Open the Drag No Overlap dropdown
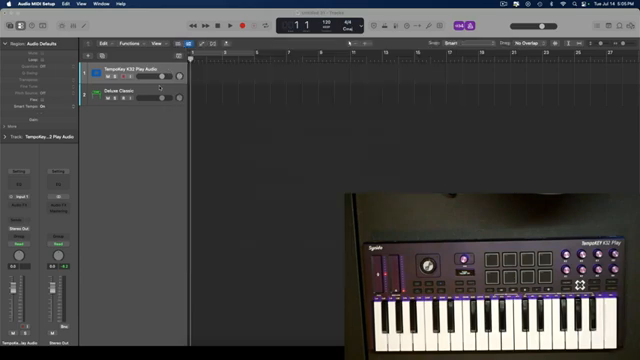 (530, 43)
